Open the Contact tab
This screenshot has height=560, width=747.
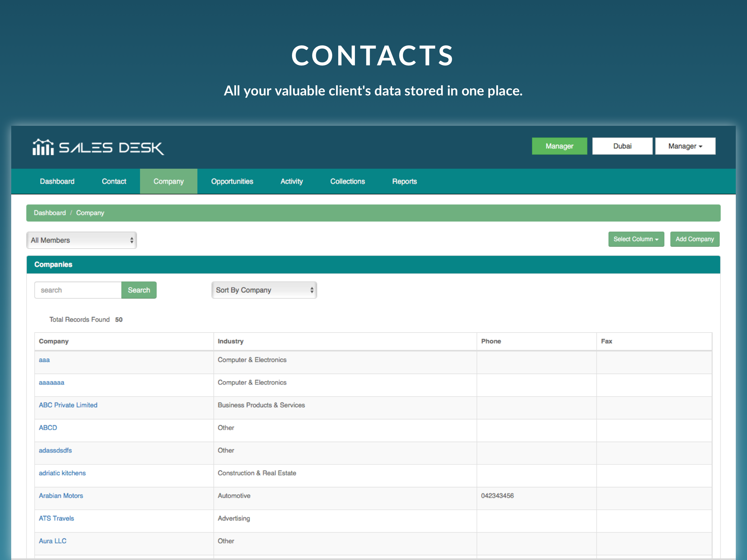point(114,181)
